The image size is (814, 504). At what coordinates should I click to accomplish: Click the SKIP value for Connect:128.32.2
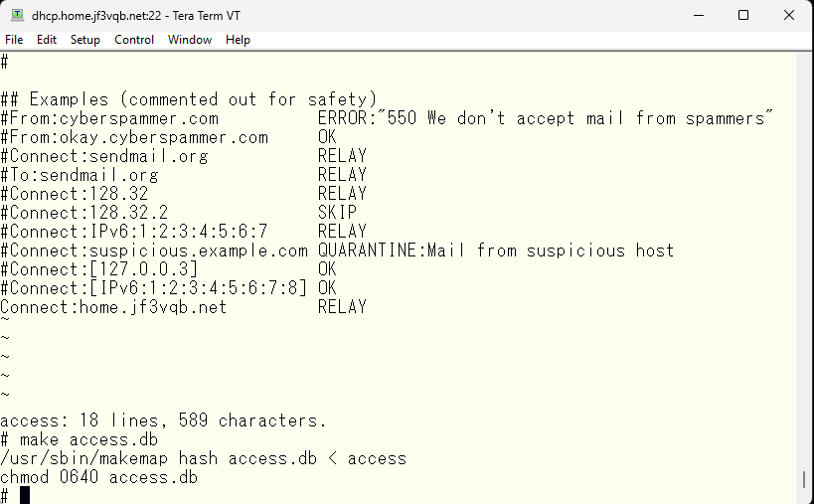pyautogui.click(x=338, y=213)
